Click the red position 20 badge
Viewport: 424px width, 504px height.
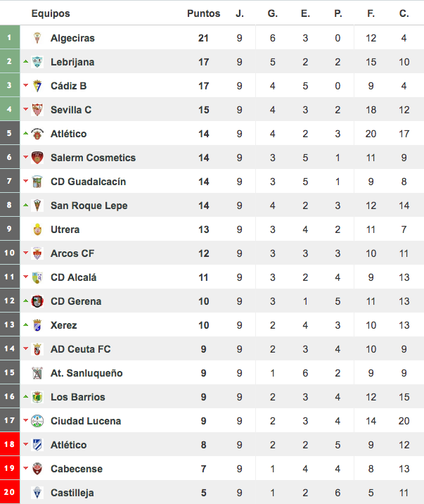coord(10,492)
